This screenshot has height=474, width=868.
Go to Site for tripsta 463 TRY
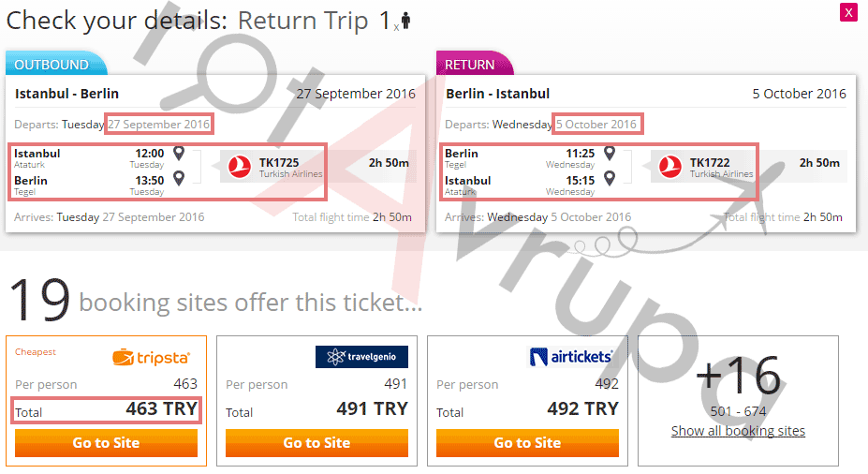(x=106, y=443)
